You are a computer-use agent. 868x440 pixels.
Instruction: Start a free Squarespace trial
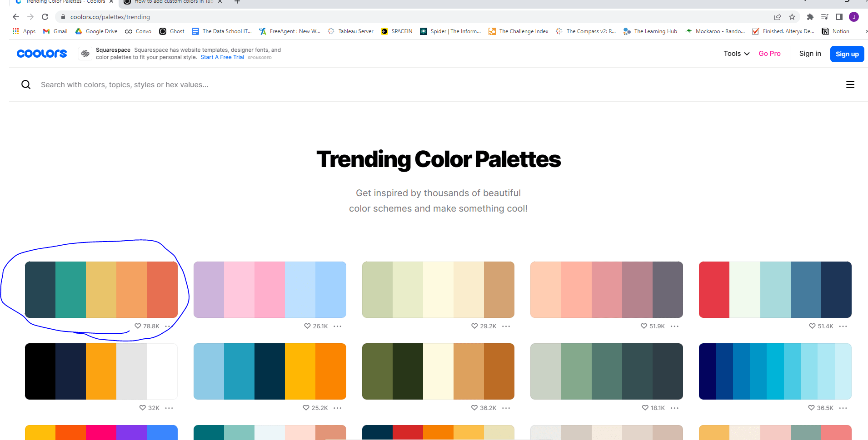pos(222,57)
